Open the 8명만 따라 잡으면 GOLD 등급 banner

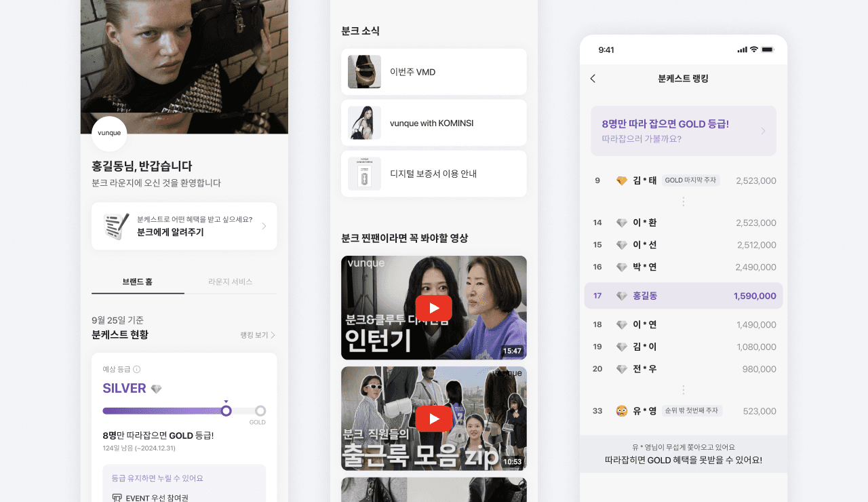point(684,131)
